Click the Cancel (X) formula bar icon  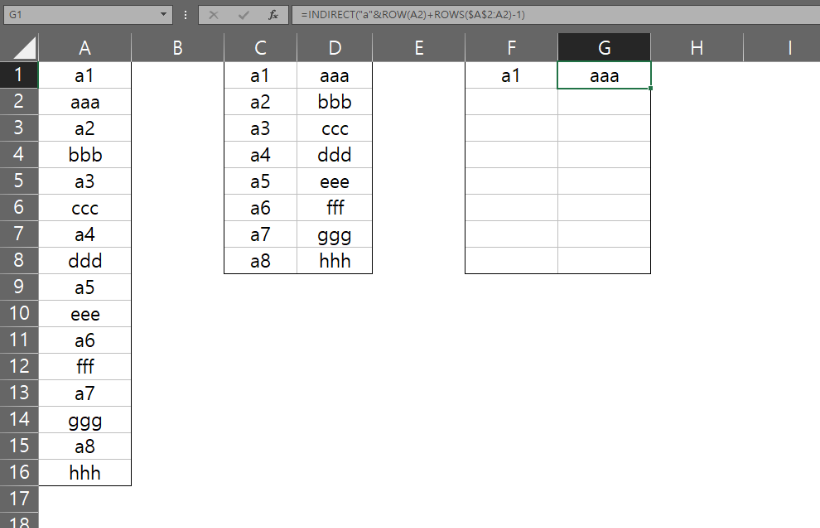(x=213, y=15)
